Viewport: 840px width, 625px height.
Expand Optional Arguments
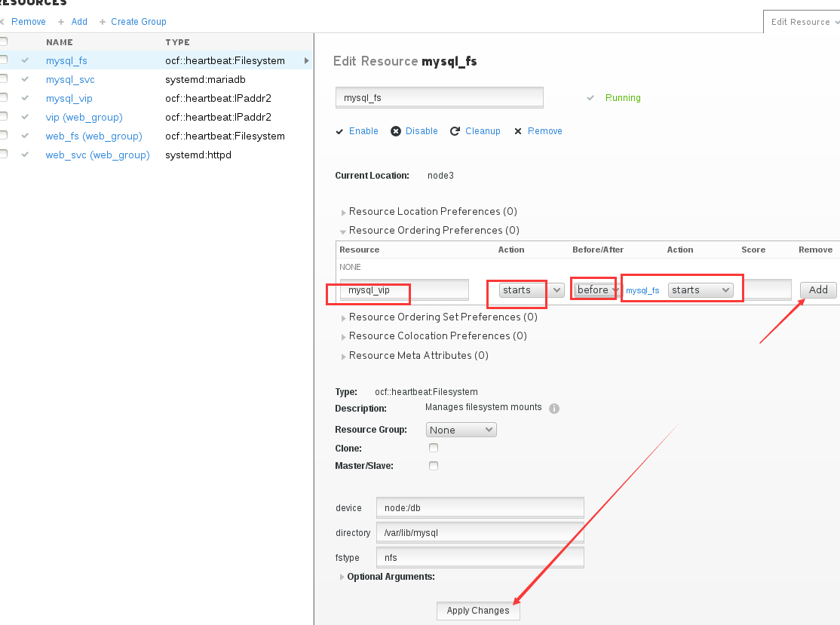point(342,577)
